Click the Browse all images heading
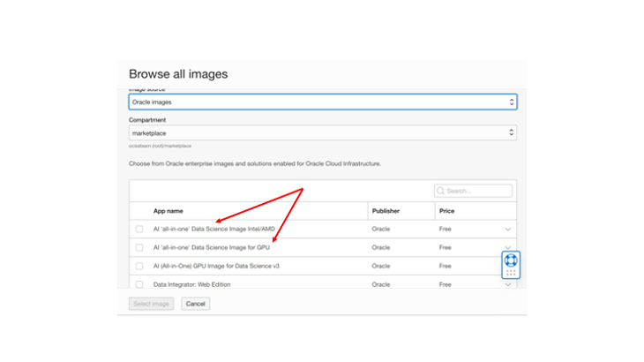Screen dimensions: 644x362 (x=178, y=74)
